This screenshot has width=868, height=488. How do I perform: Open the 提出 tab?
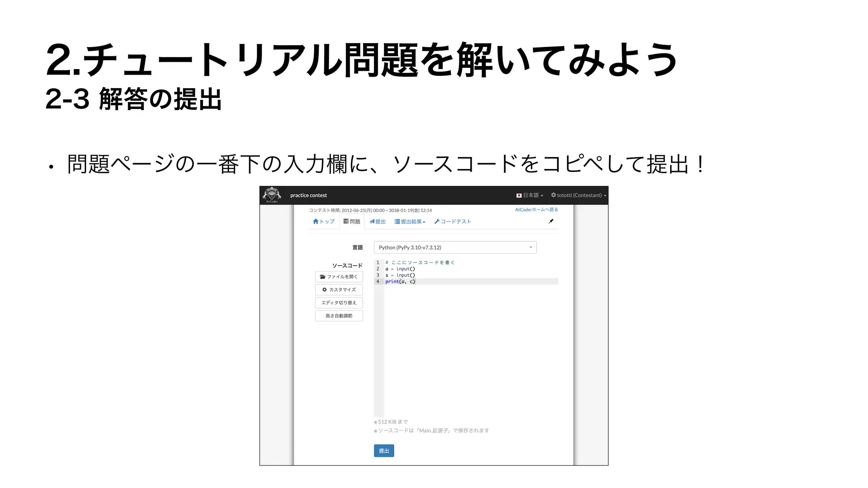coord(378,222)
